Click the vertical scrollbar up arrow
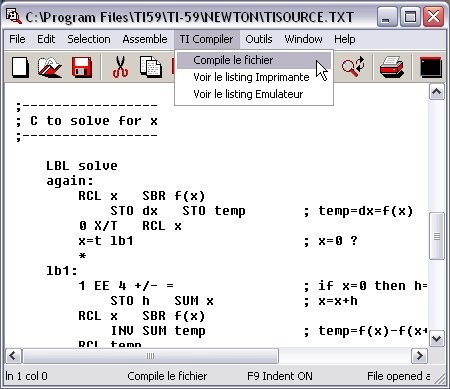 tap(437, 92)
